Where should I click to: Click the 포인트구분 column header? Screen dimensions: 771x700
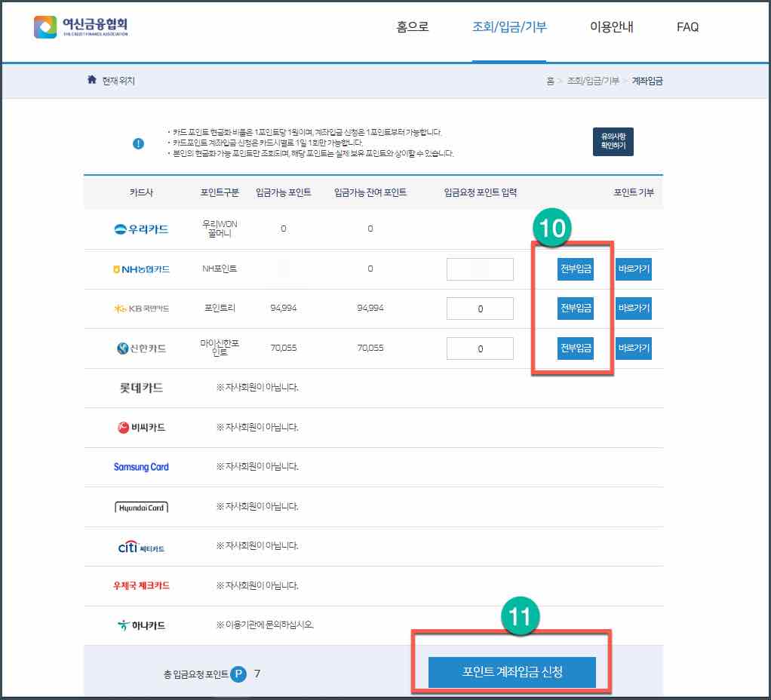click(220, 192)
